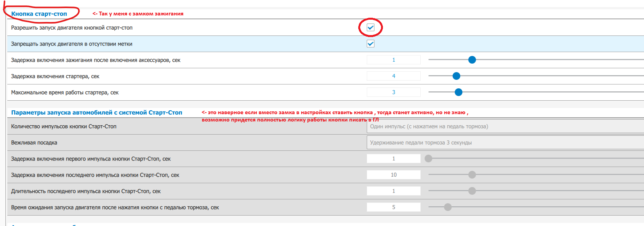644x226 pixels.
Task: Click the 'Задержка включения стартера' slider knob
Action: click(456, 76)
